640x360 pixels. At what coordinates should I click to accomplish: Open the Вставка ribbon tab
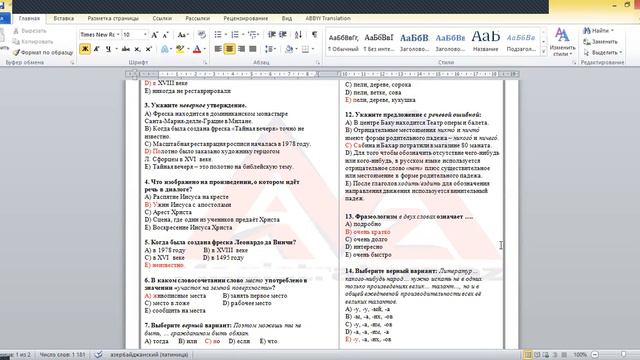(63, 18)
